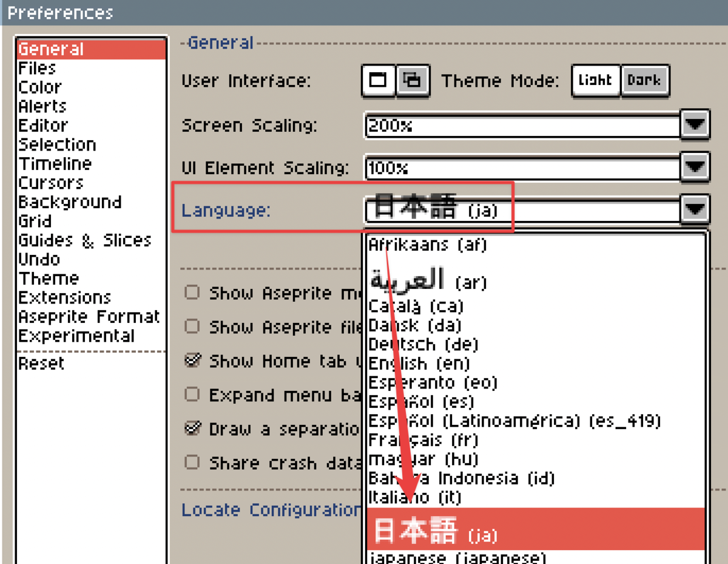Choose Italiano (it) language
The width and height of the screenshot is (728, 564).
tap(536, 497)
